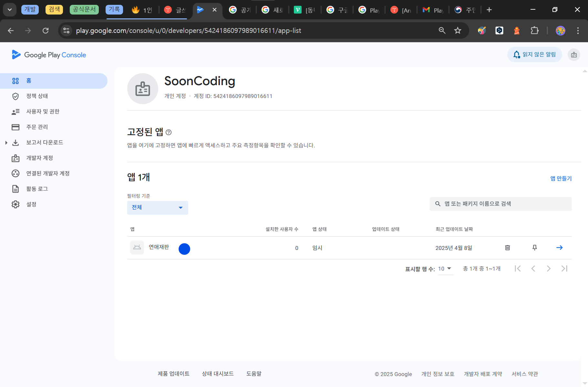Viewport: 588px width, 387px height.
Task: Open the 서비스 약관 link
Action: coord(525,374)
